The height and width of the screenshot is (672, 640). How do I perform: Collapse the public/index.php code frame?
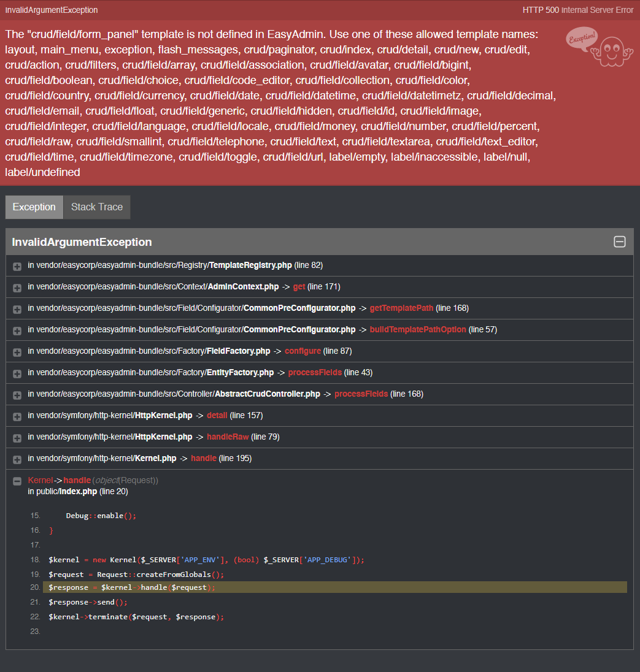click(x=17, y=480)
